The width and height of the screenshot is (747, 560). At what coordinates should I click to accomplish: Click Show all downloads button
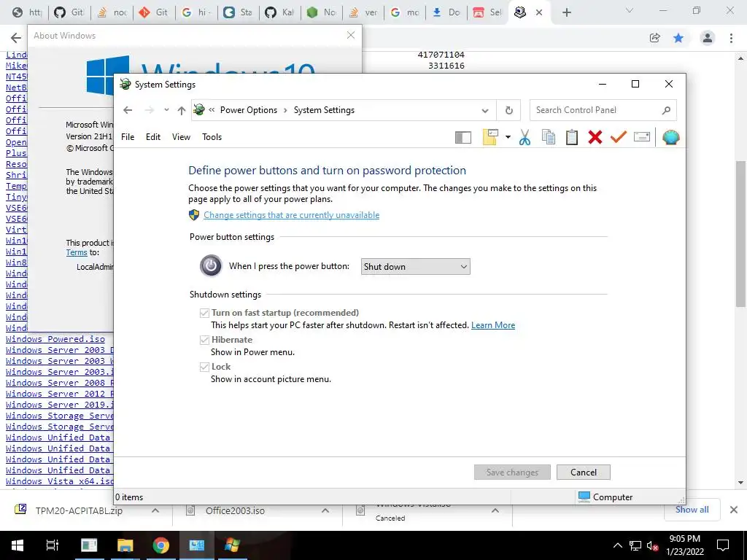click(692, 510)
